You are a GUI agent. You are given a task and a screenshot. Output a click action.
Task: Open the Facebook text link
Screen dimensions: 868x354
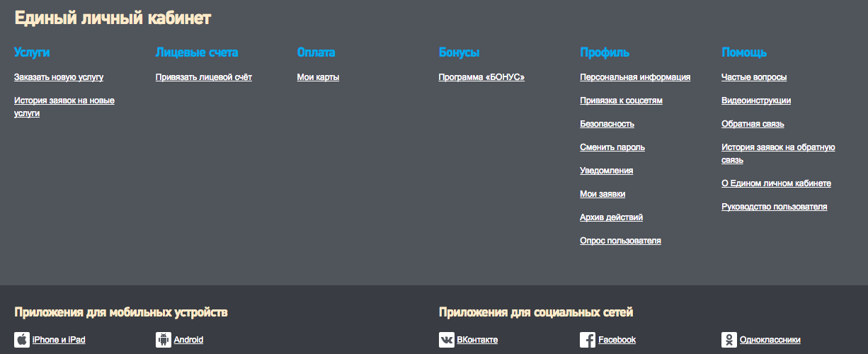coord(617,340)
